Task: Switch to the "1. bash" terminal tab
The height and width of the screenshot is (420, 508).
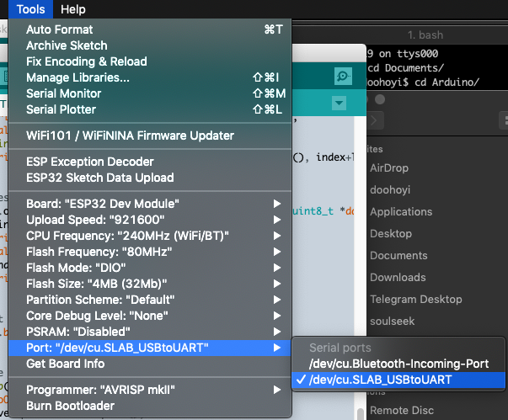Action: pos(425,35)
